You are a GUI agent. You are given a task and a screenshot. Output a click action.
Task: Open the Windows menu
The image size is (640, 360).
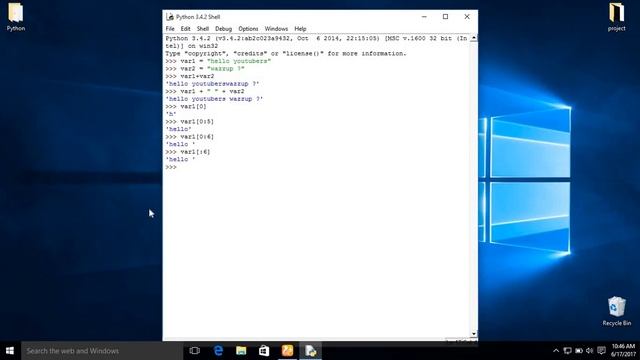point(276,29)
